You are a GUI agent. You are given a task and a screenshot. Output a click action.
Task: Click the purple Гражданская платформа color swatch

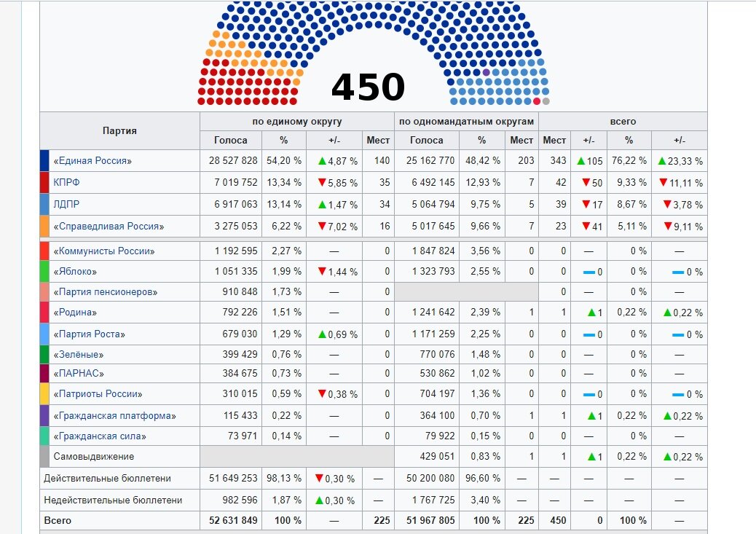point(44,415)
